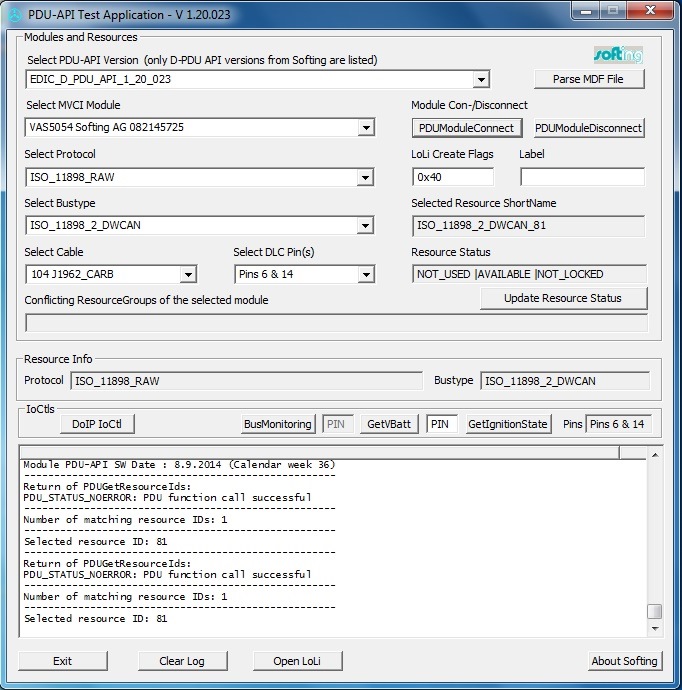Minimize the PDU-API Test Application window
The image size is (682, 690).
(586, 11)
